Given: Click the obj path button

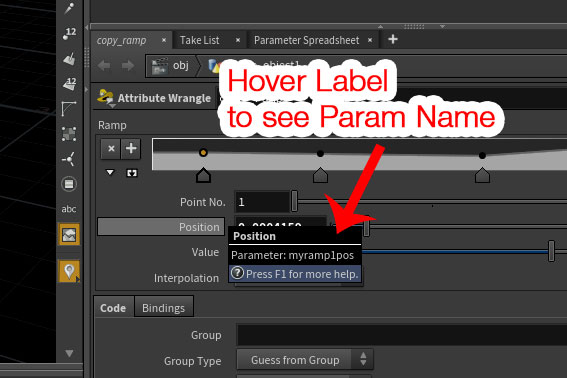Looking at the screenshot, I should [x=171, y=66].
